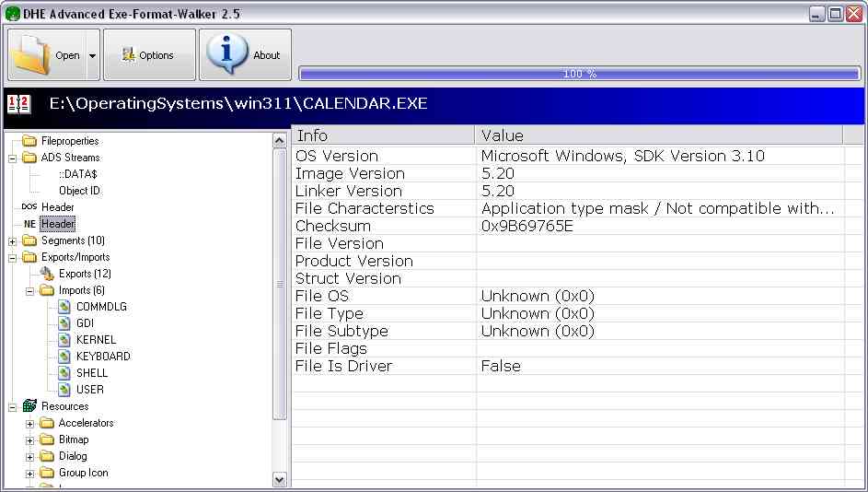
Task: Select the Object ID stream entry
Action: tap(79, 191)
